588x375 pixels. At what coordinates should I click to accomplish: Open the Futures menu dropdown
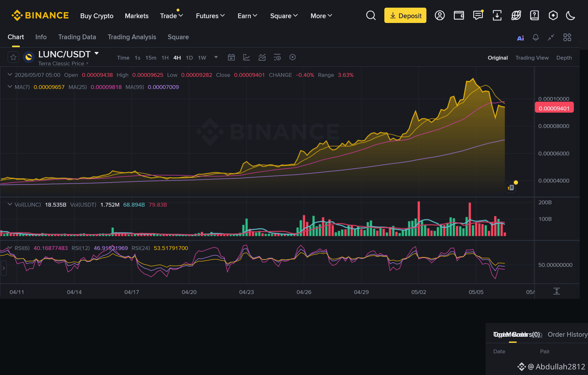(210, 16)
